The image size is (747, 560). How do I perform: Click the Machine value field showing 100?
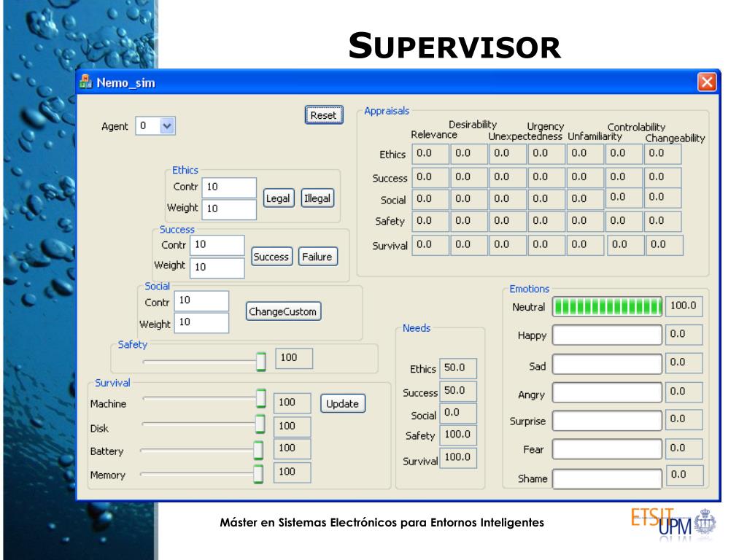tap(292, 402)
